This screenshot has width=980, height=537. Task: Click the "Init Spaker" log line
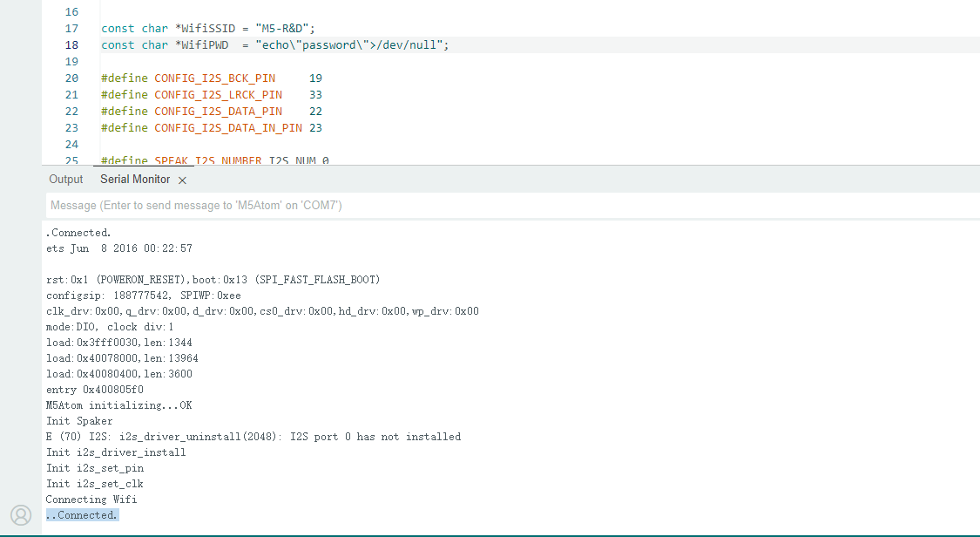pyautogui.click(x=79, y=421)
